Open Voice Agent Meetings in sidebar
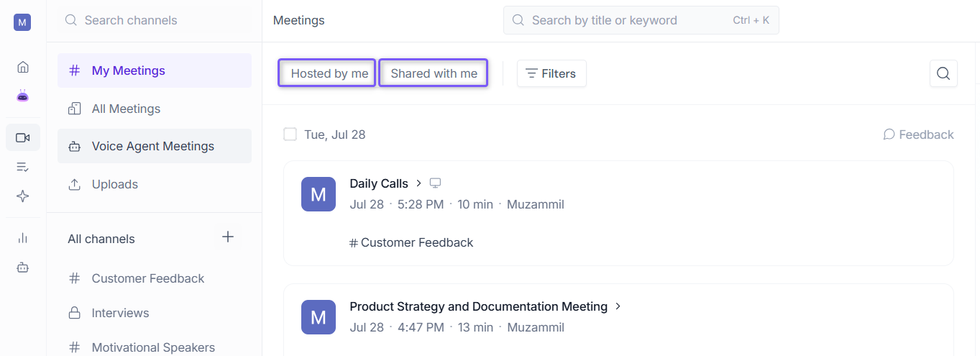 (155, 146)
